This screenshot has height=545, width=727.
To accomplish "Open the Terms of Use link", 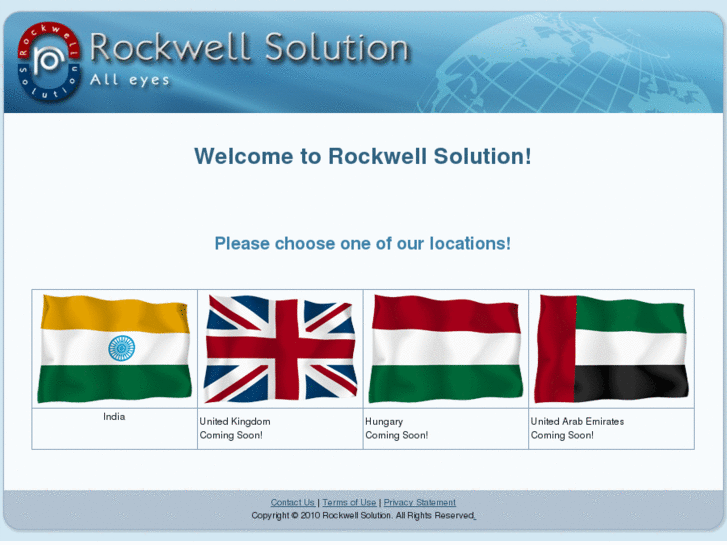I will 349,502.
